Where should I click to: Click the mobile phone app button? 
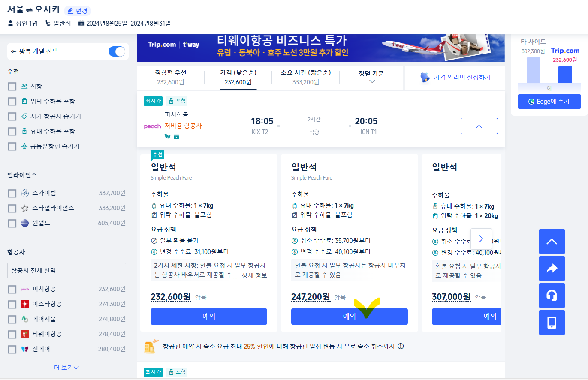tap(552, 323)
